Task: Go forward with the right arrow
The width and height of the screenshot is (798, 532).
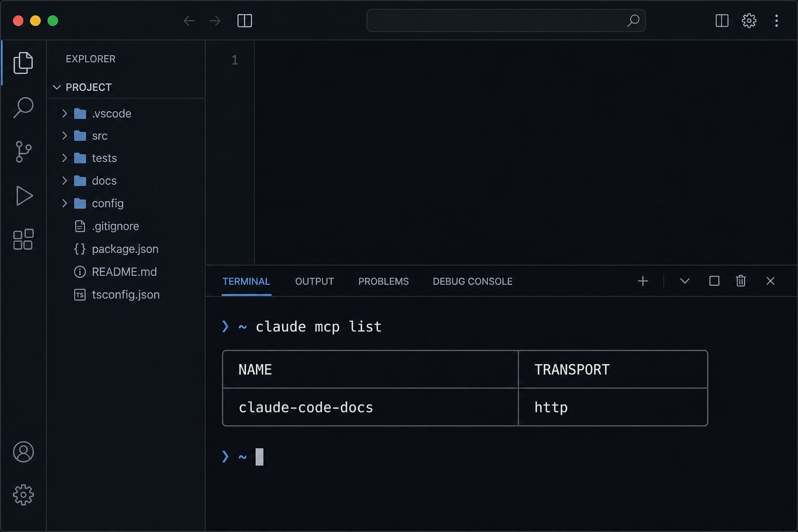Action: coord(215,21)
